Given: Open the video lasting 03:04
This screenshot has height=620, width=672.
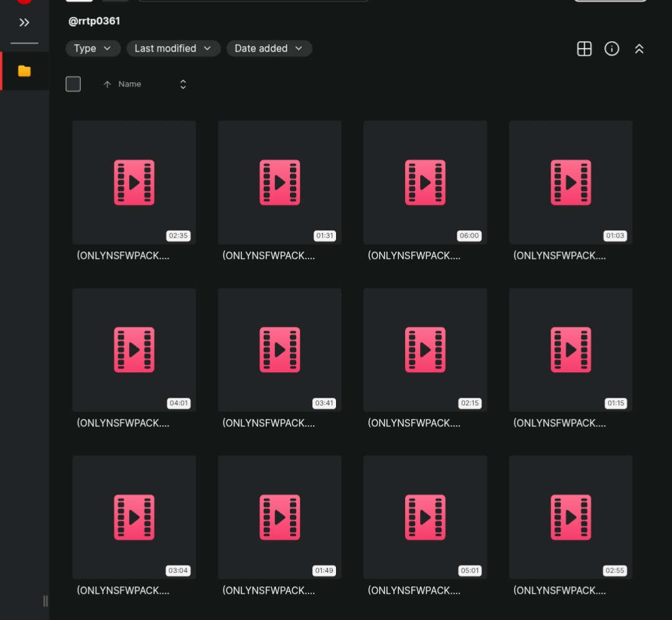Looking at the screenshot, I should pos(134,517).
